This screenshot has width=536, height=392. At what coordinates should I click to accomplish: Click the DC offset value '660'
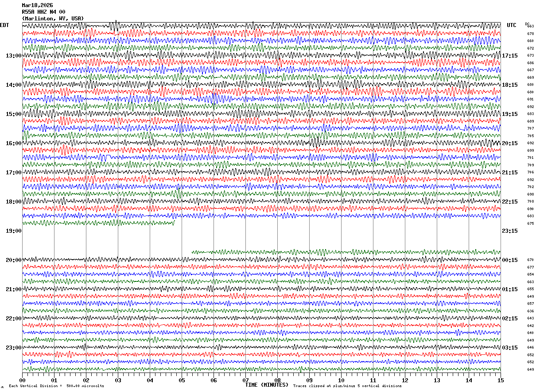click(x=530, y=41)
